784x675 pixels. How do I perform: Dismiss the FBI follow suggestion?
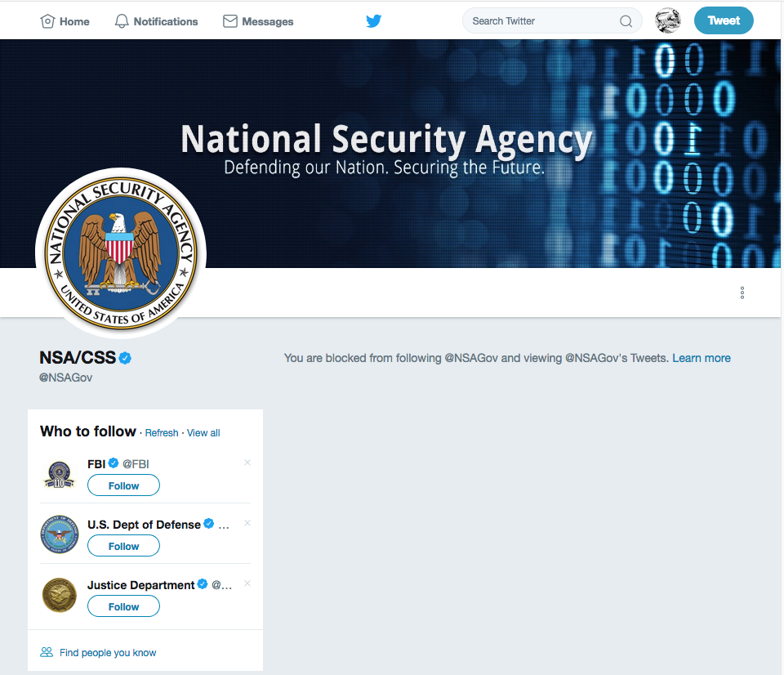click(247, 463)
